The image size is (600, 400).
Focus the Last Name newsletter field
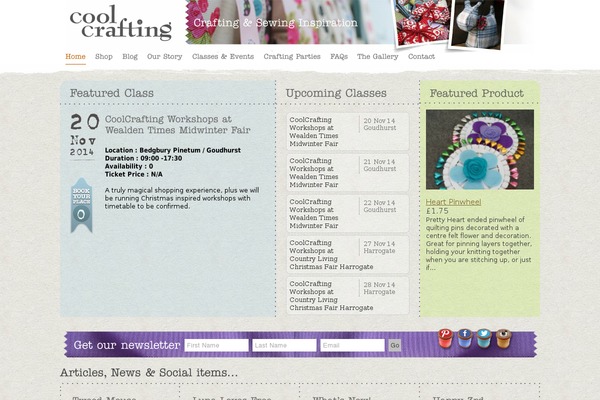coord(284,345)
